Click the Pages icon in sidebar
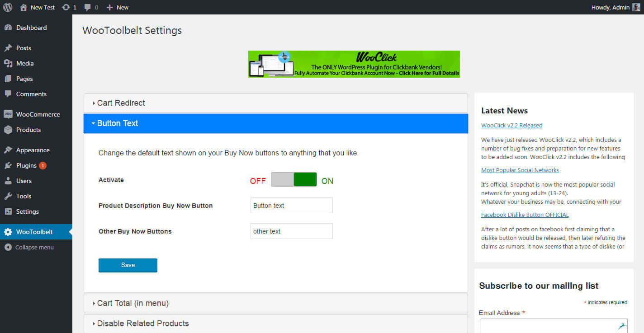 8,79
